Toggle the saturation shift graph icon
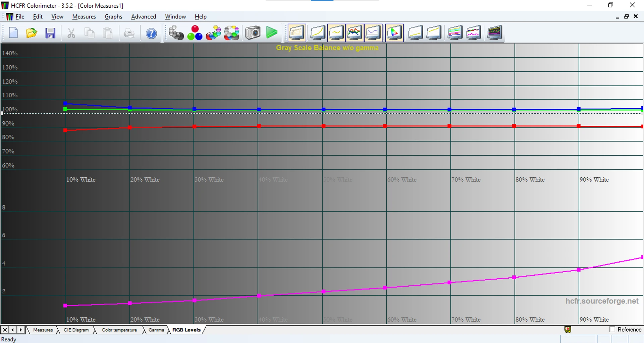The height and width of the screenshot is (343, 644). pyautogui.click(x=455, y=33)
